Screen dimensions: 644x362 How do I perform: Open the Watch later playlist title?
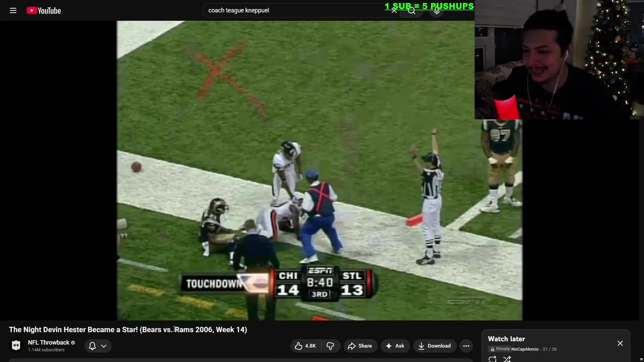[x=506, y=339]
